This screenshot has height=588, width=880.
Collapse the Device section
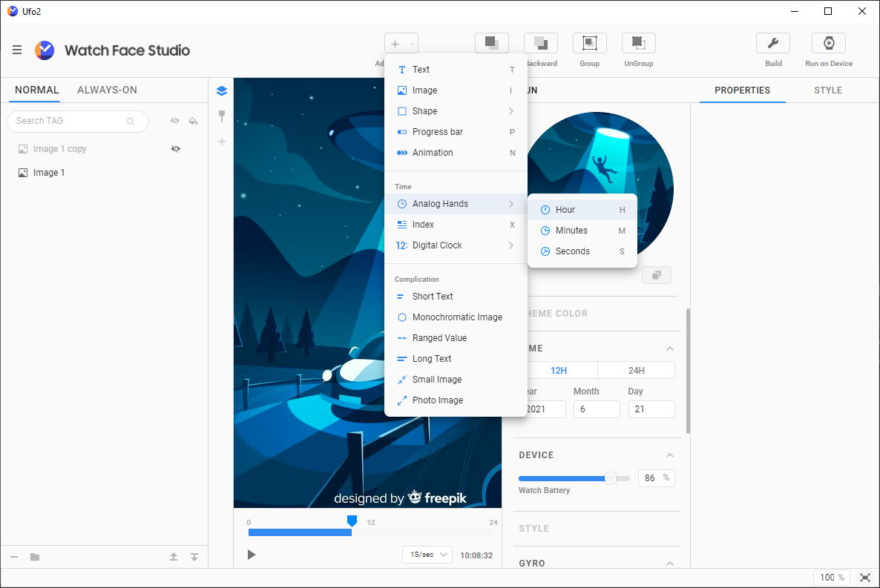669,455
